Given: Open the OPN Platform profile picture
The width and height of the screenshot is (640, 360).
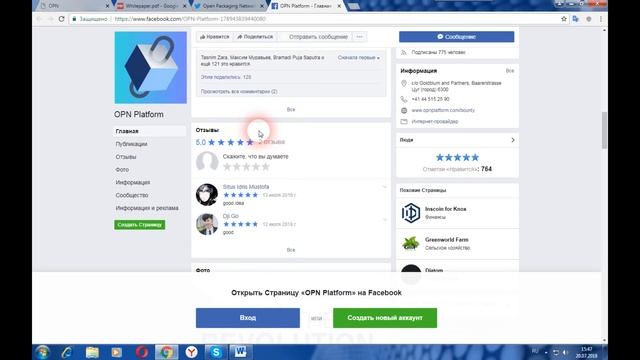Looking at the screenshot, I should pos(151,68).
